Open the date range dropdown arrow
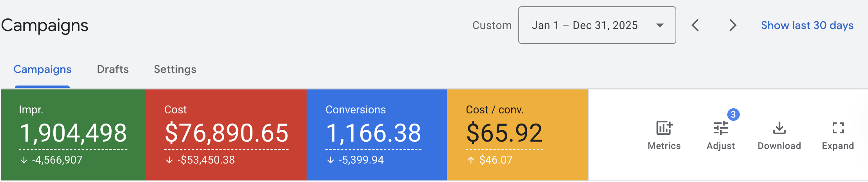Screen dimensions: 868x182 coord(660,25)
